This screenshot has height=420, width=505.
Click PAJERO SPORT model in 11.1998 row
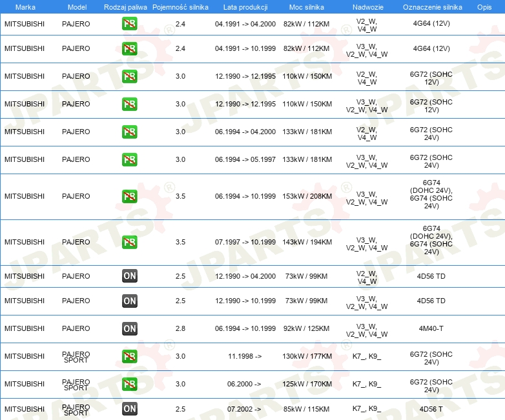[76, 357]
